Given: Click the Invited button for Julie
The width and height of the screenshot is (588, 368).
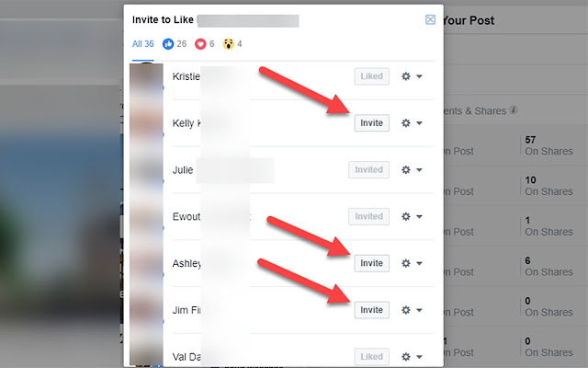Looking at the screenshot, I should click(368, 169).
